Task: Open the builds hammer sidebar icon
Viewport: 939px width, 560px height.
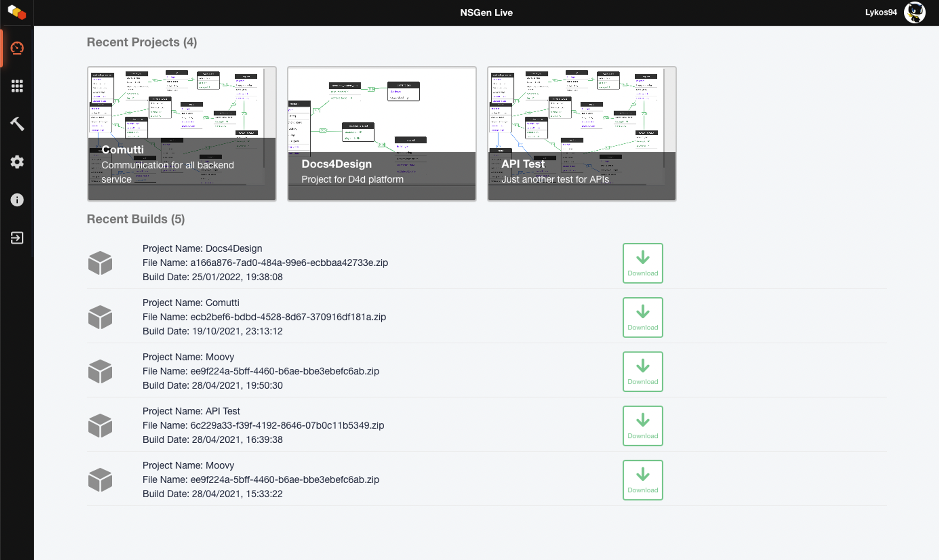Action: (17, 124)
